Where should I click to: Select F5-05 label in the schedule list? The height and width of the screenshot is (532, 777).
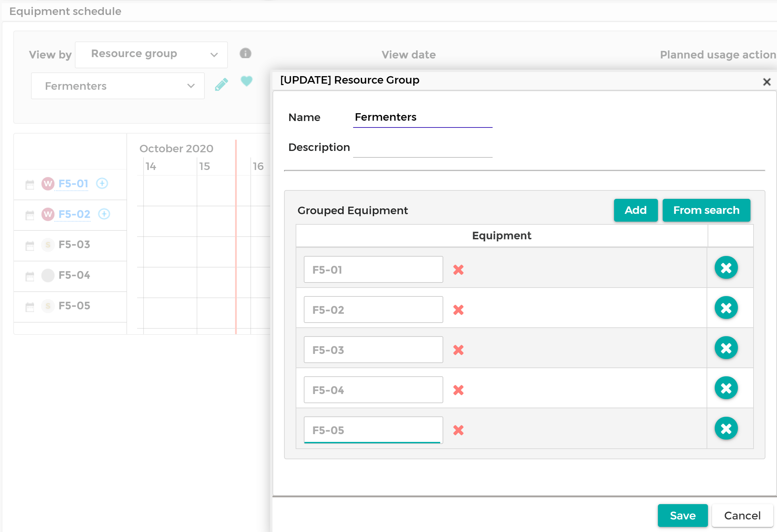click(74, 306)
